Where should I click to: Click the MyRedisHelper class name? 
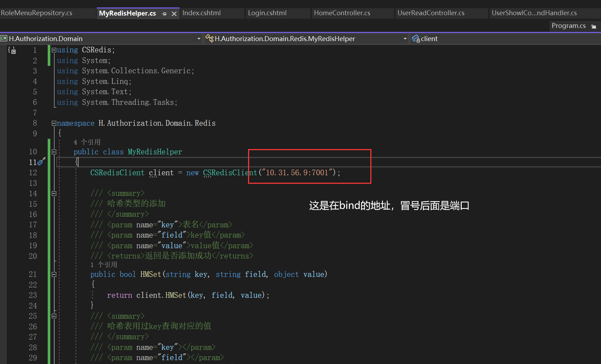tap(155, 152)
